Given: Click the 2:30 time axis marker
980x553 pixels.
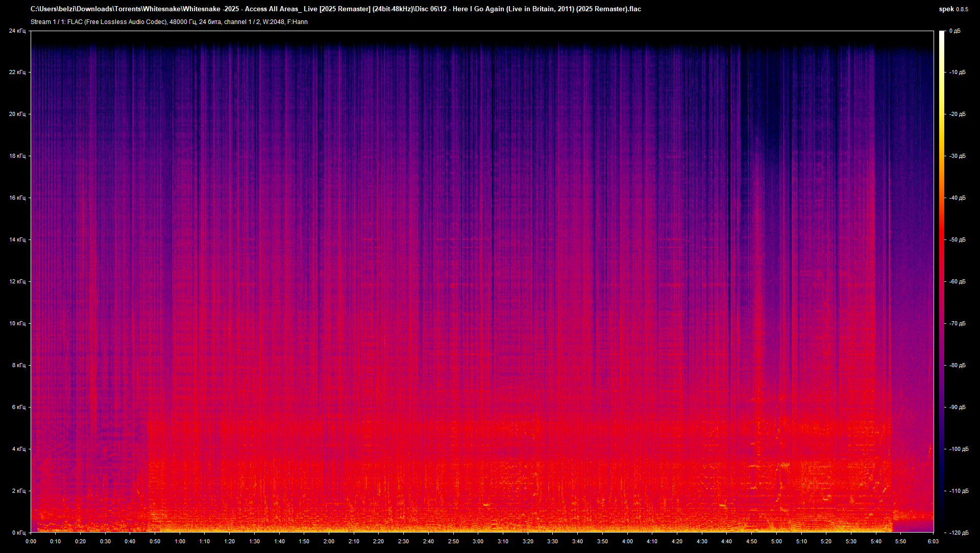Looking at the screenshot, I should point(403,541).
